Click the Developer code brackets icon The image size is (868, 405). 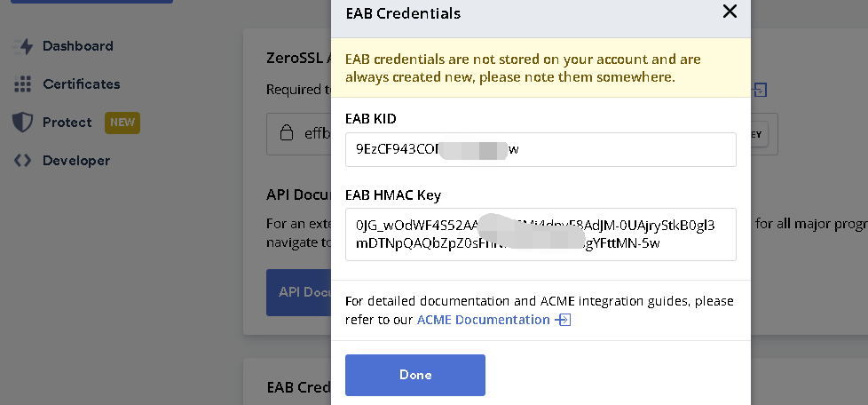(x=23, y=161)
